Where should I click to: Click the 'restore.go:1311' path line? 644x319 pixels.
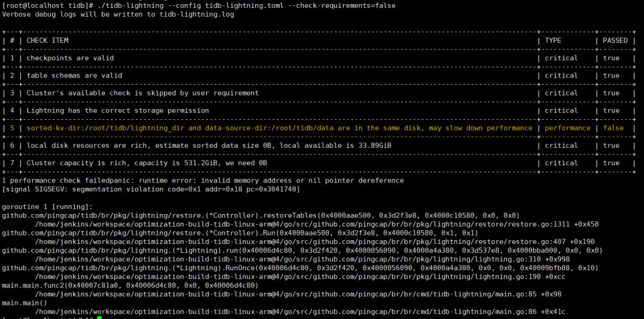[x=317, y=224]
